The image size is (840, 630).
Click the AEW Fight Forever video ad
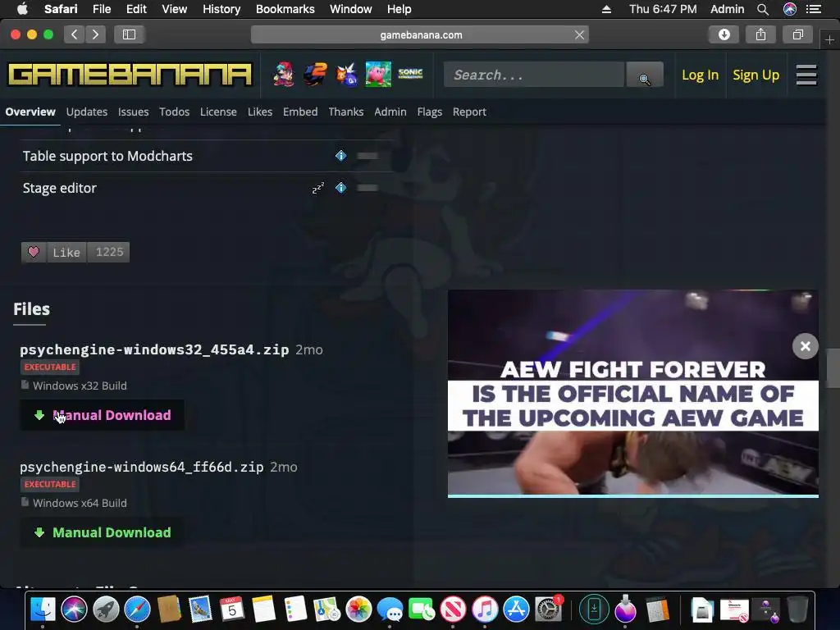pos(632,393)
